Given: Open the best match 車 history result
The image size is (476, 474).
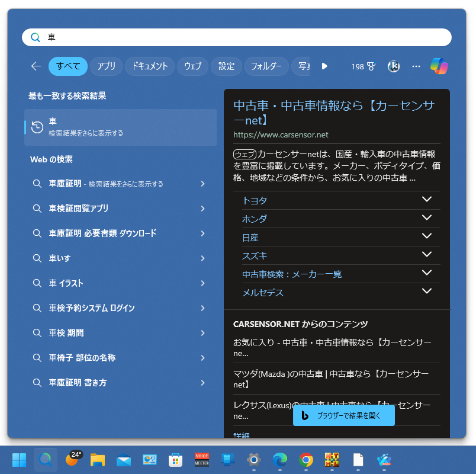Looking at the screenshot, I should tap(121, 127).
